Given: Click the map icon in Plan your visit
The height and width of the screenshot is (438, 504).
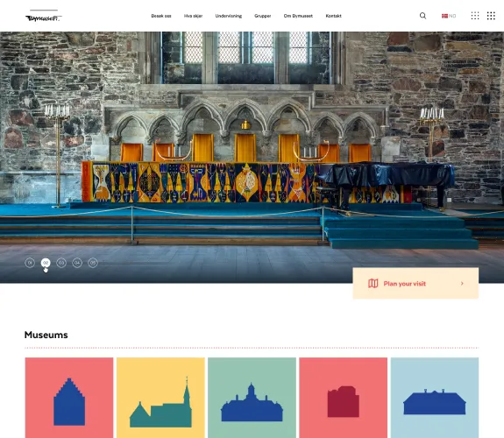Looking at the screenshot, I should coord(373,284).
